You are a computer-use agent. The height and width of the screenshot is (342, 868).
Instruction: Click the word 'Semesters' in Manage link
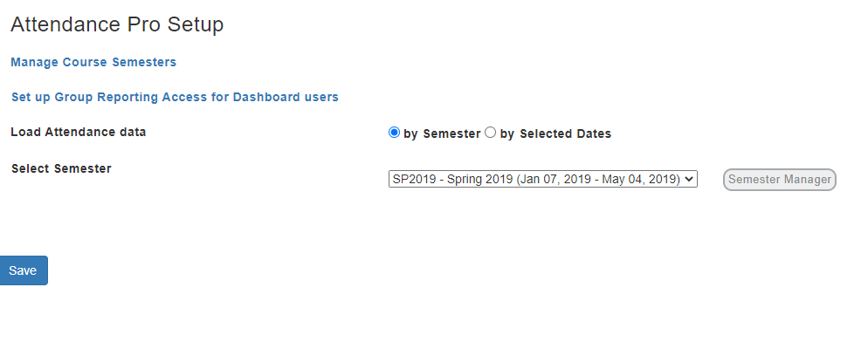[144, 62]
